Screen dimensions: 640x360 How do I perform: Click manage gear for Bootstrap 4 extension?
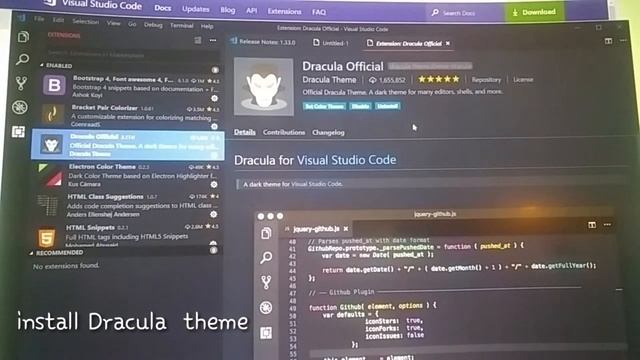click(x=214, y=98)
